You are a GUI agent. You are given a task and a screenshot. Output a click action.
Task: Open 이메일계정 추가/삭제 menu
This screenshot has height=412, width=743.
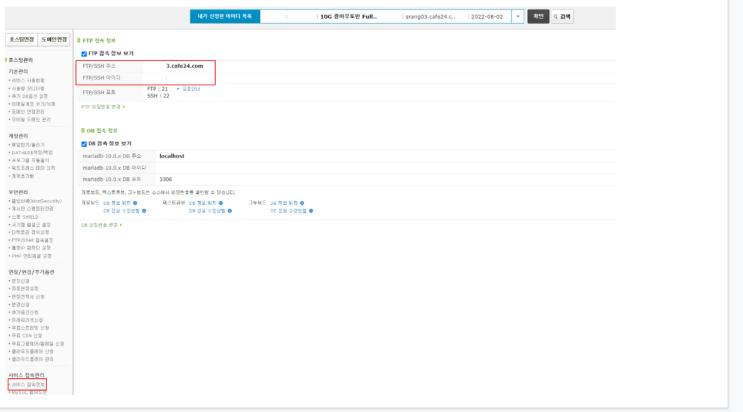coord(33,104)
